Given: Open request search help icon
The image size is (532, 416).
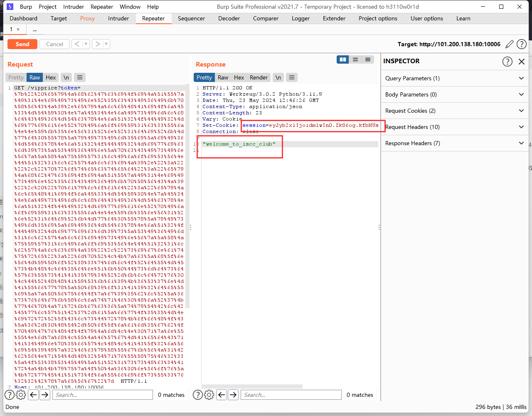Looking at the screenshot, I should pos(9,395).
